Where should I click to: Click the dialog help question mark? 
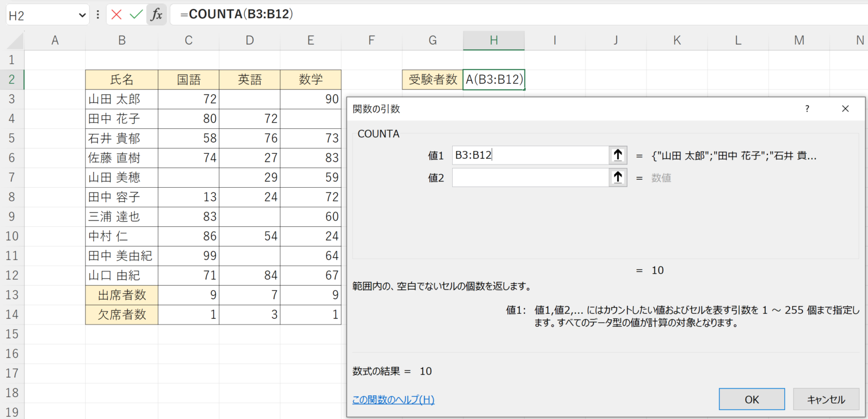pyautogui.click(x=807, y=109)
